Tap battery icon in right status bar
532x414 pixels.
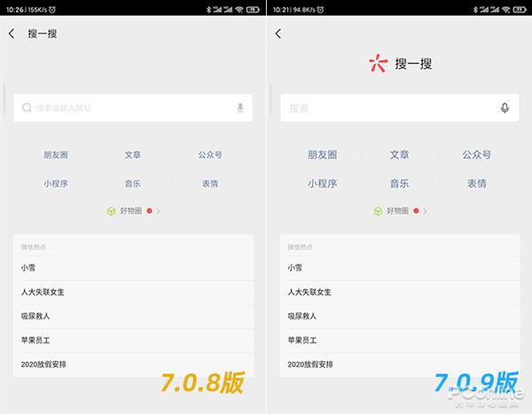tap(520, 10)
